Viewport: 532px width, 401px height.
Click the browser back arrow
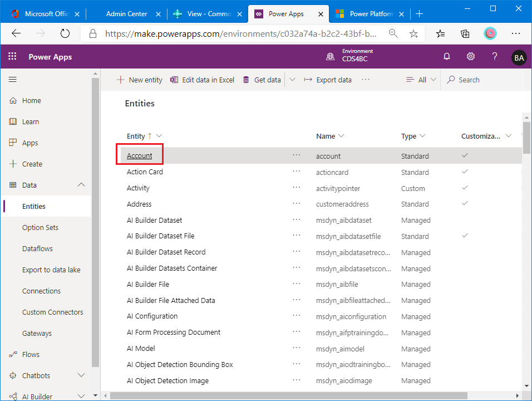16,33
